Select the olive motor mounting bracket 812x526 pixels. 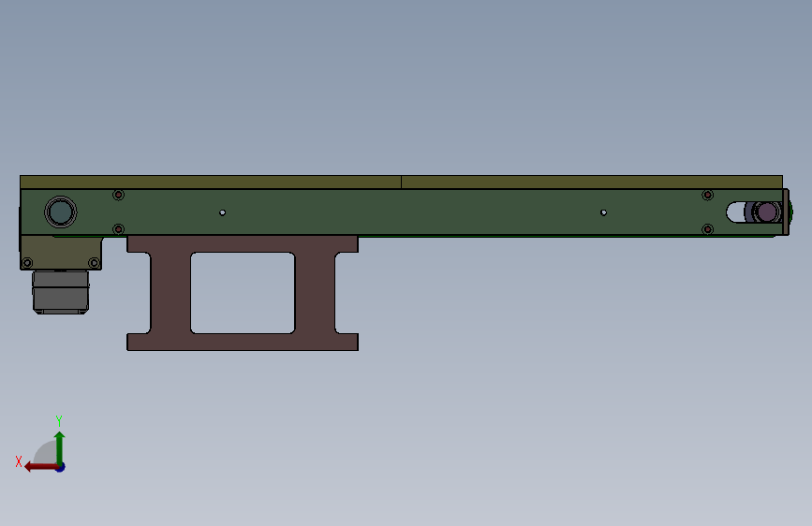[x=61, y=253]
